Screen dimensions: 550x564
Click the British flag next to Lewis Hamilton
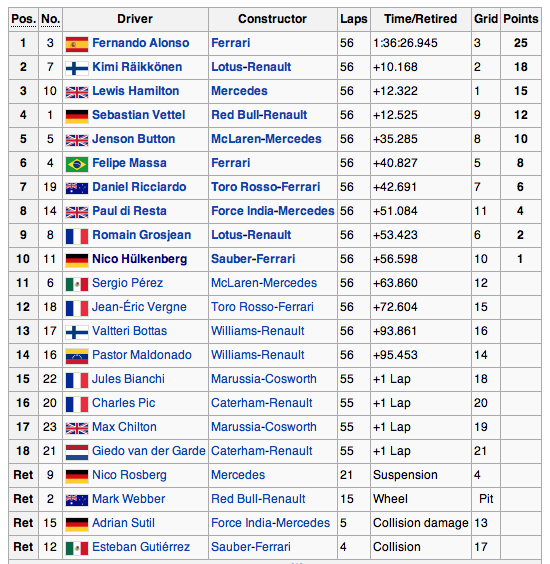point(77,92)
